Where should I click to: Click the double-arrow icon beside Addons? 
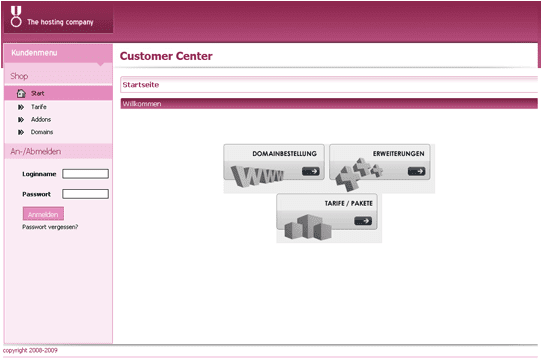coord(21,120)
